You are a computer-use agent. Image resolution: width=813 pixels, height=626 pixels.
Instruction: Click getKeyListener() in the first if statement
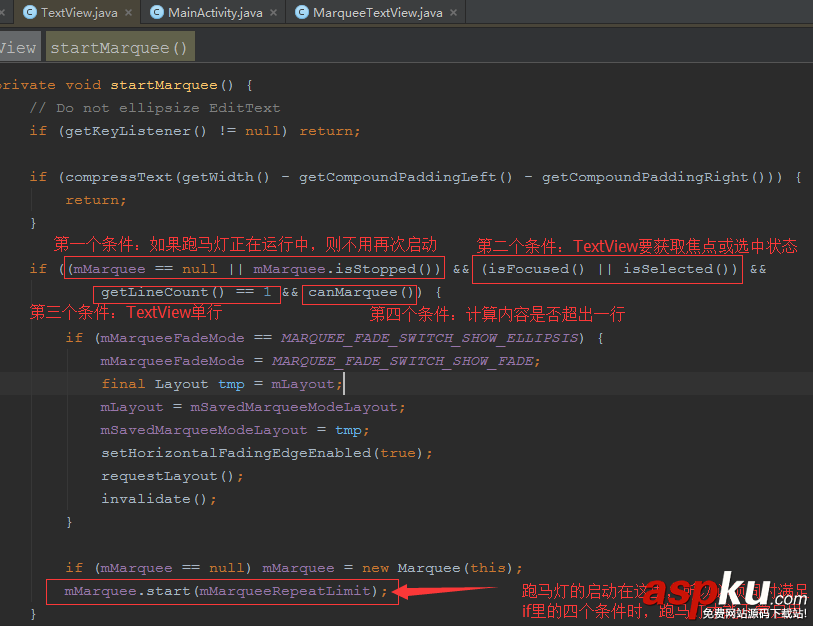[135, 131]
